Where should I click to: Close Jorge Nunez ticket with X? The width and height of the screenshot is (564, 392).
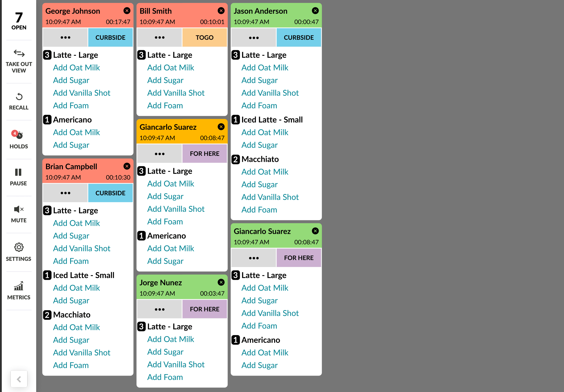point(221,282)
